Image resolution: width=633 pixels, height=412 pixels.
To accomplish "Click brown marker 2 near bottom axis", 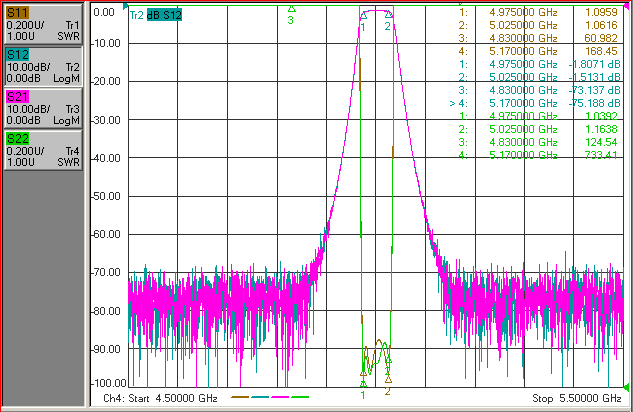I will coord(388,379).
